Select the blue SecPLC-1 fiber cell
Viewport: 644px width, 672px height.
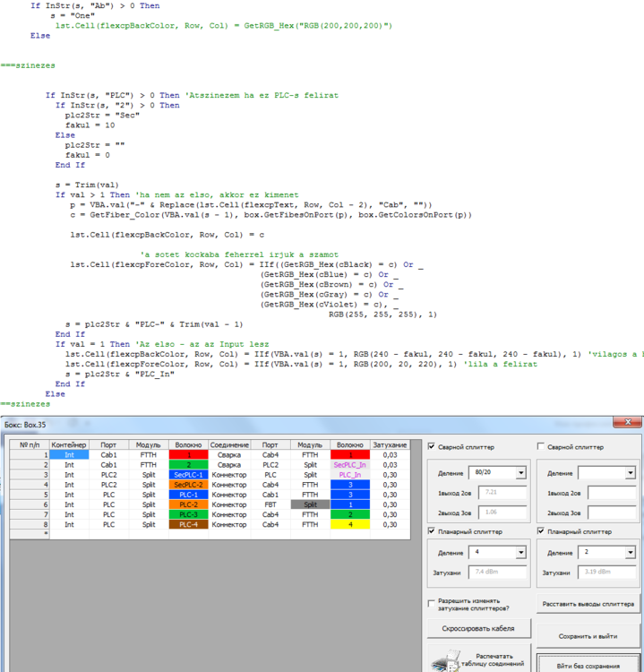pyautogui.click(x=188, y=475)
